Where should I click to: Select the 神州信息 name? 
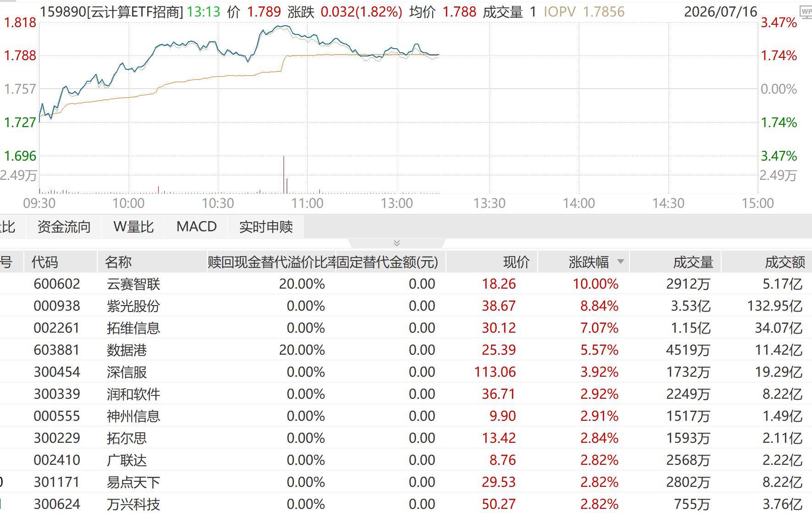point(133,416)
